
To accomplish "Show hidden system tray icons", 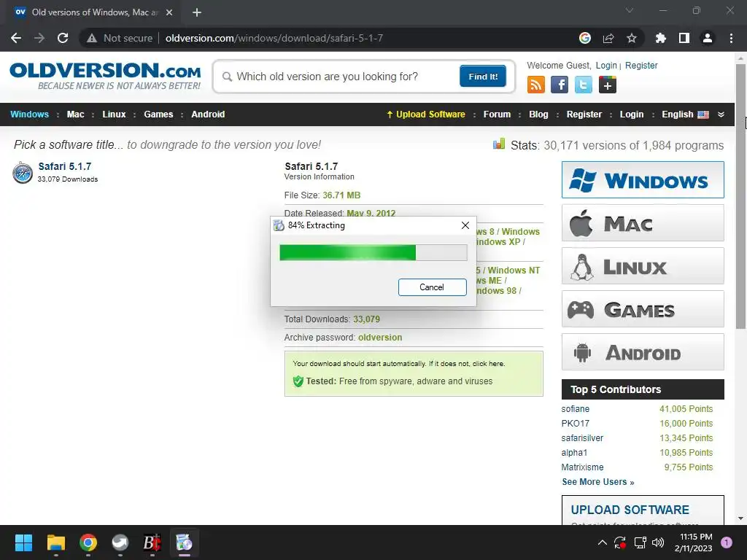I will coord(602,542).
